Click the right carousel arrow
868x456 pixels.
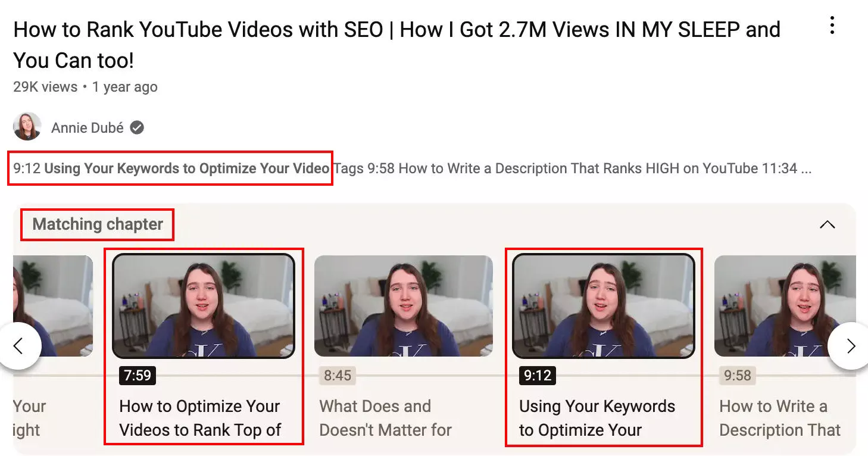coord(850,345)
